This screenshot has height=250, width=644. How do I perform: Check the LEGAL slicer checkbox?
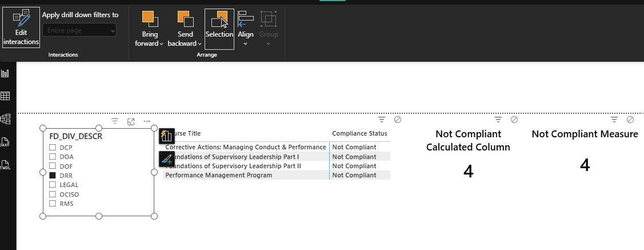(x=53, y=185)
